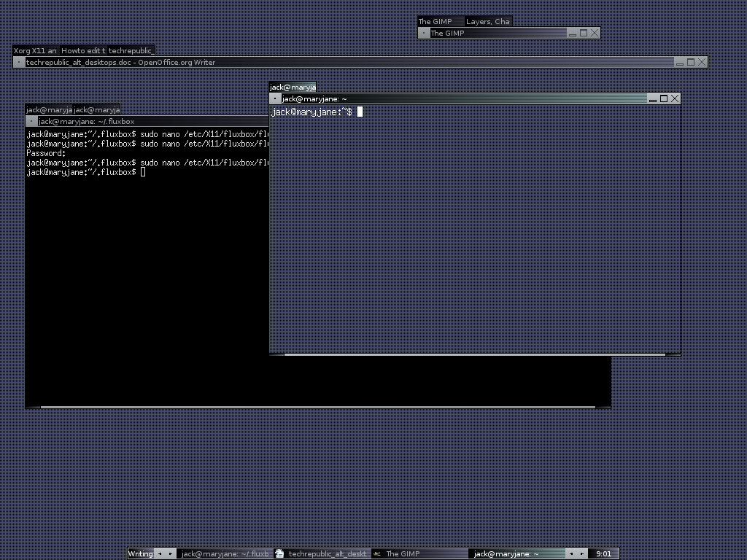Cycle to next window using arrow near clock
This screenshot has height=560, width=747.
[x=582, y=554]
